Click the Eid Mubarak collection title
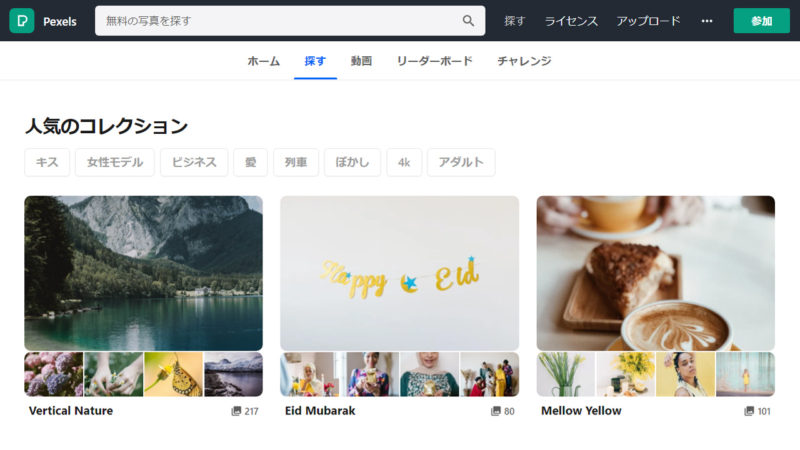 pos(320,411)
